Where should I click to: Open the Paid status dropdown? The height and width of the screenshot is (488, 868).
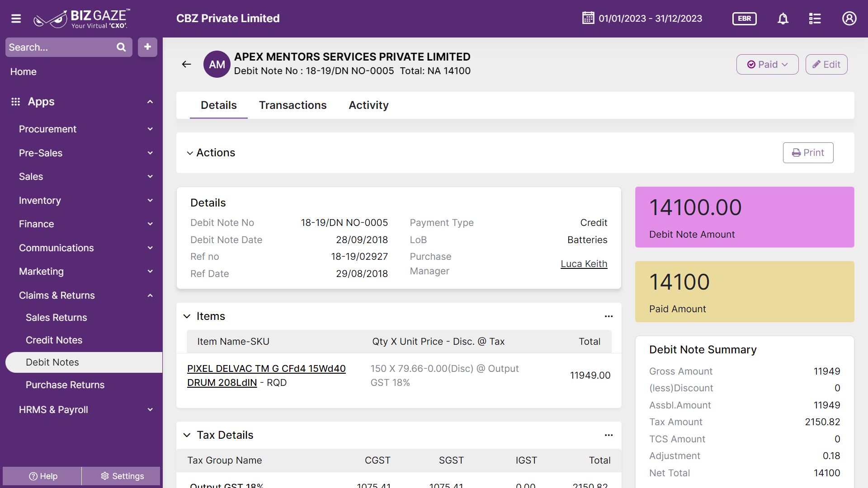point(767,65)
